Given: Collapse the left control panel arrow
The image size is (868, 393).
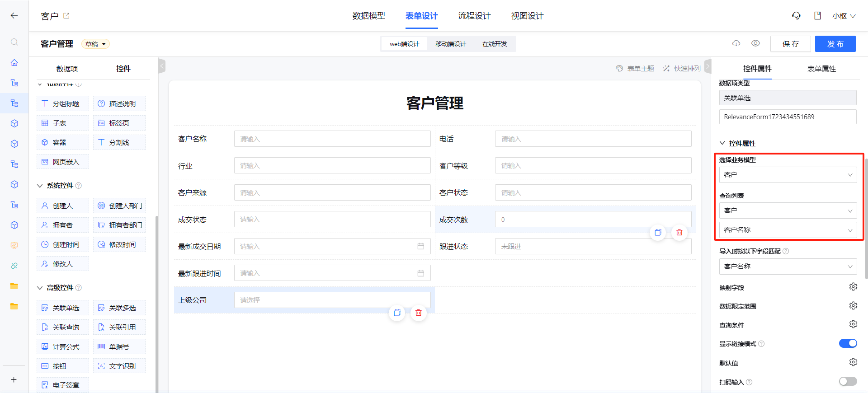Looking at the screenshot, I should pyautogui.click(x=162, y=66).
